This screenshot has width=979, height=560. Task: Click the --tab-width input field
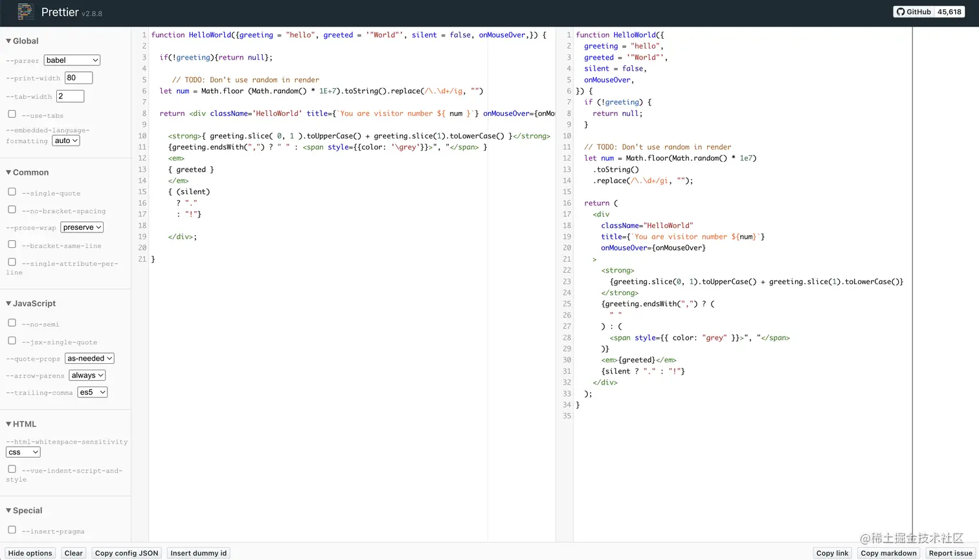(70, 96)
